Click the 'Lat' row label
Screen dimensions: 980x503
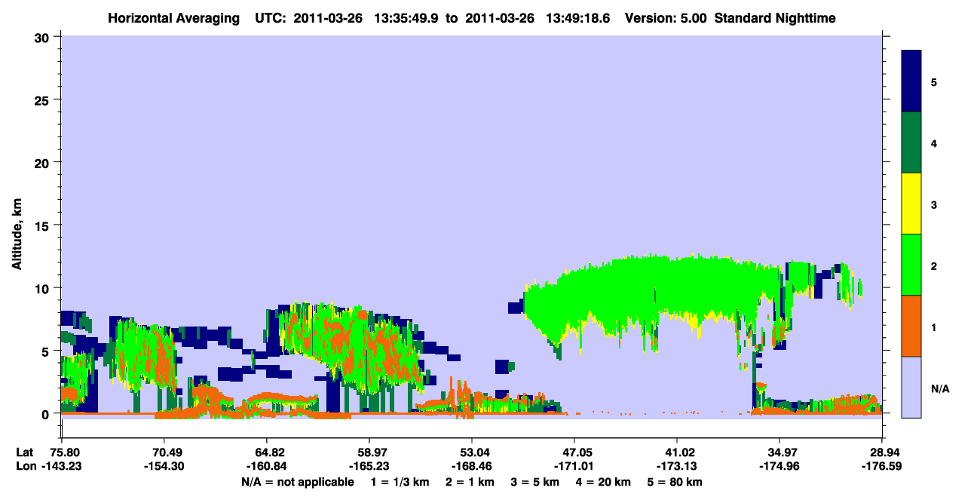[24, 452]
